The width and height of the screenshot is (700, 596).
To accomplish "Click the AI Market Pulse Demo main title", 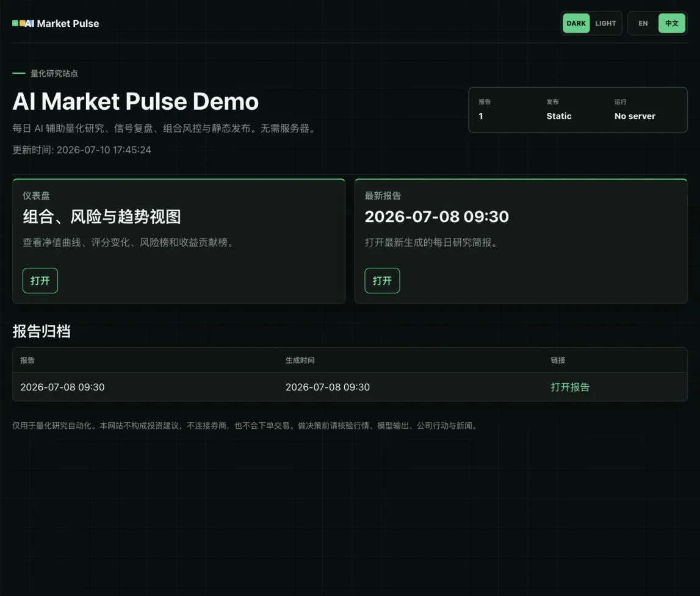I will pos(135,101).
